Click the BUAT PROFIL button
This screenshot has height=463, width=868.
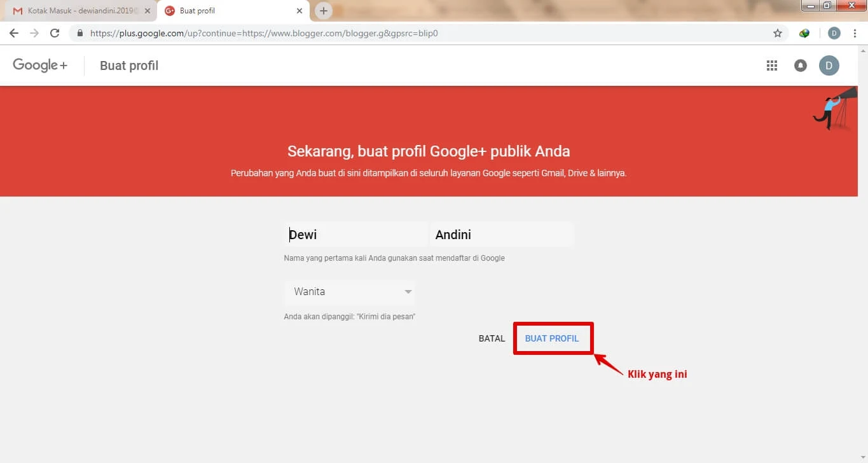552,338
